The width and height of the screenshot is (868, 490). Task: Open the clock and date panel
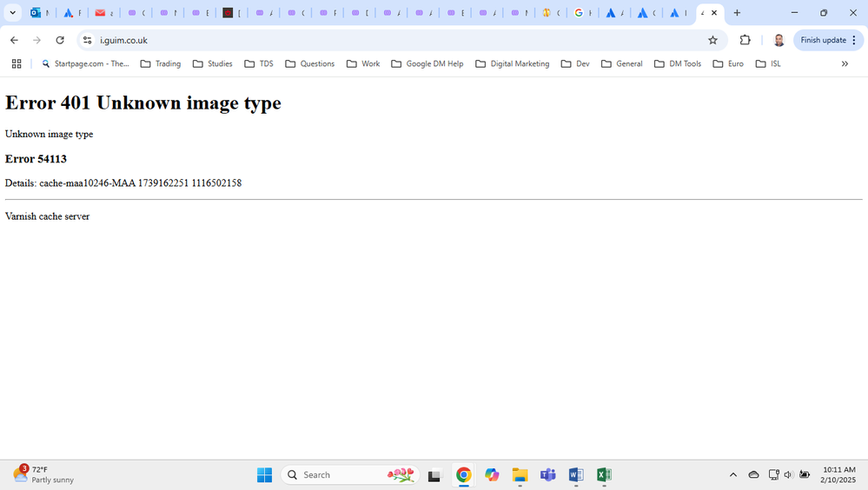838,474
